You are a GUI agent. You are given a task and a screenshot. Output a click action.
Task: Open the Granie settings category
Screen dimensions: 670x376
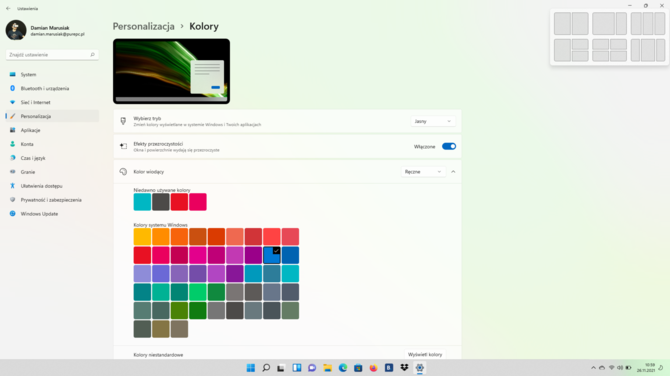point(52,172)
